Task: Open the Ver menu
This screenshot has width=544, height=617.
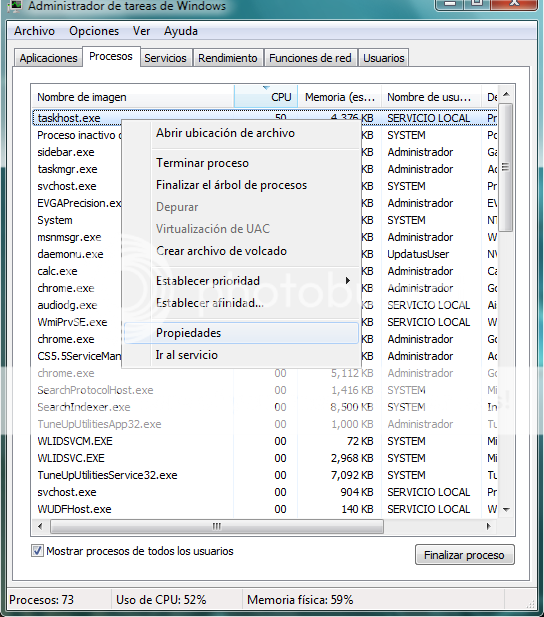Action: (141, 31)
